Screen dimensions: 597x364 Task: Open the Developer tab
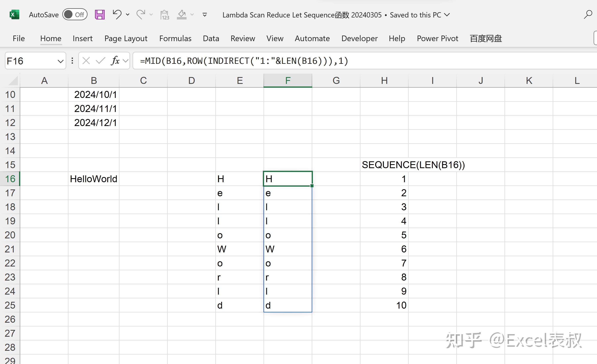359,38
